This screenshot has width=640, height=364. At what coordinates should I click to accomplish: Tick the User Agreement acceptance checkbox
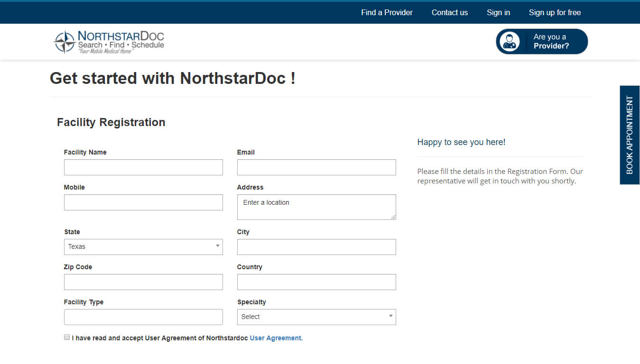[67, 337]
